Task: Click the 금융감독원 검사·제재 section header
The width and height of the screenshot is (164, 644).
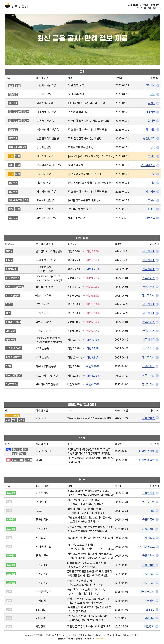Action: click(82, 405)
